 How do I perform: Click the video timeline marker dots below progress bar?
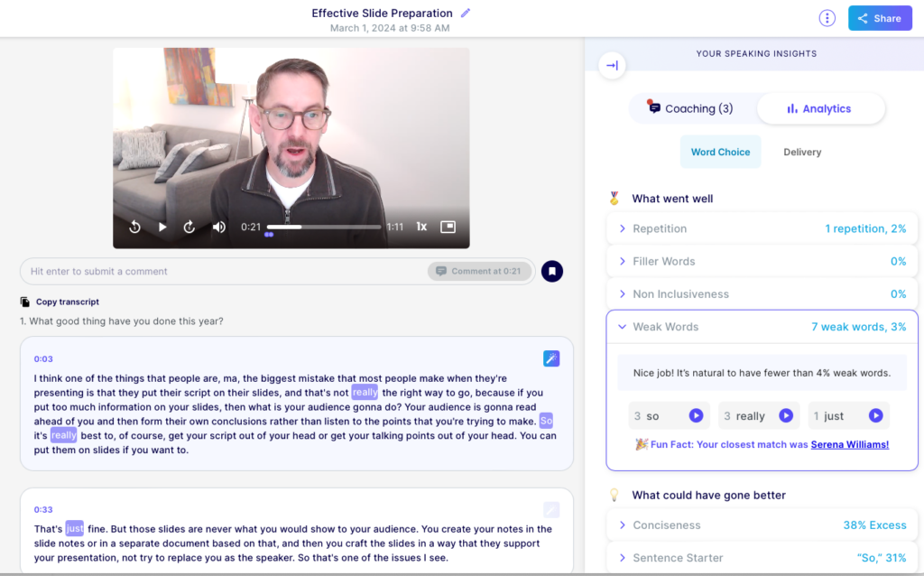[x=269, y=235]
